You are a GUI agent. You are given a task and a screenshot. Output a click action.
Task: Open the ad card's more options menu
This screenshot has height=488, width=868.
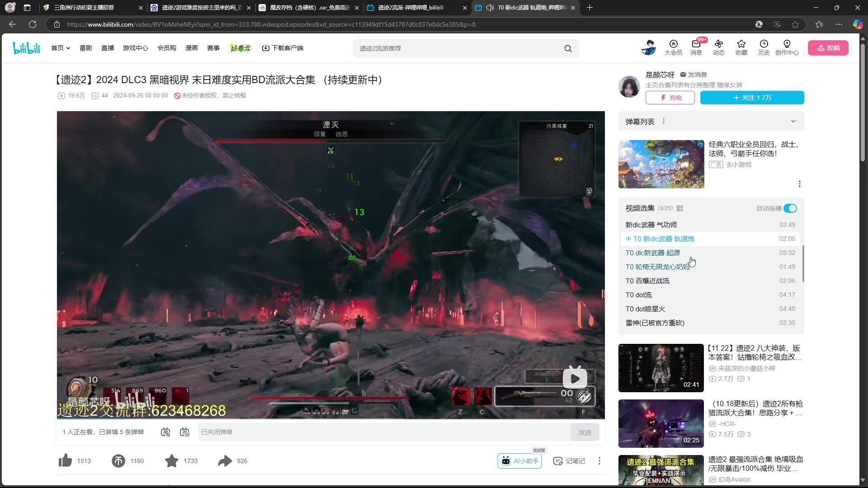point(800,184)
